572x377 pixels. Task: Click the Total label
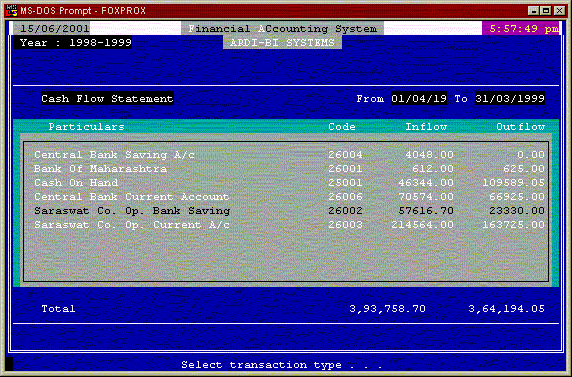pyautogui.click(x=58, y=309)
